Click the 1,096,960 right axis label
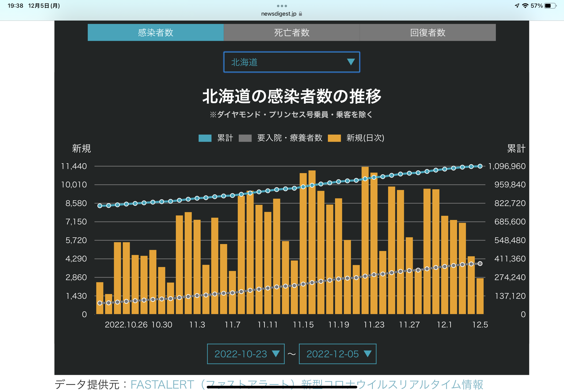 click(507, 166)
